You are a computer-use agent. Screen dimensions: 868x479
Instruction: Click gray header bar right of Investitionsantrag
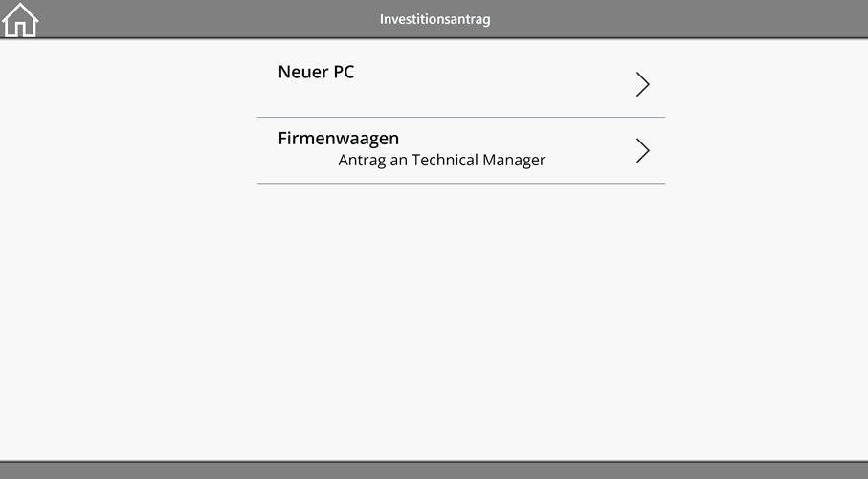click(676, 19)
